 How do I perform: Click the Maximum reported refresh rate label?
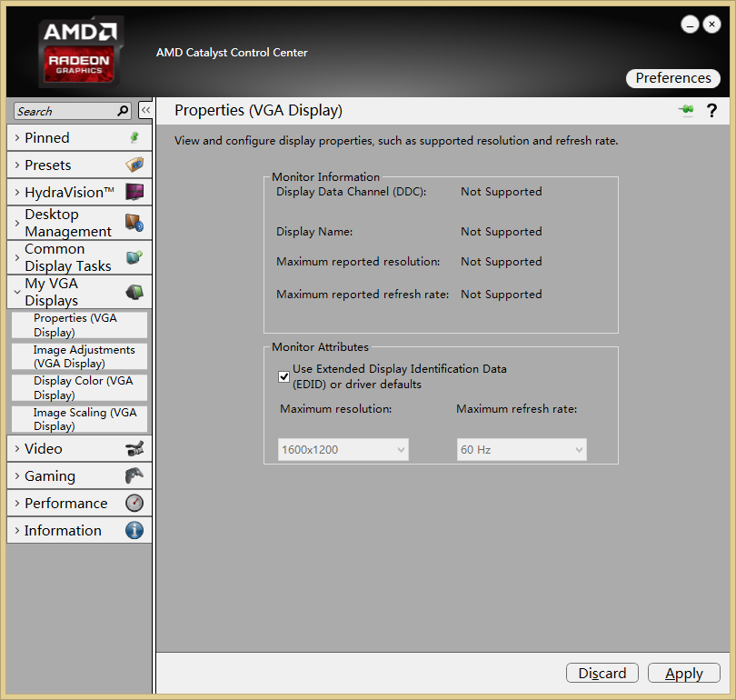(363, 295)
